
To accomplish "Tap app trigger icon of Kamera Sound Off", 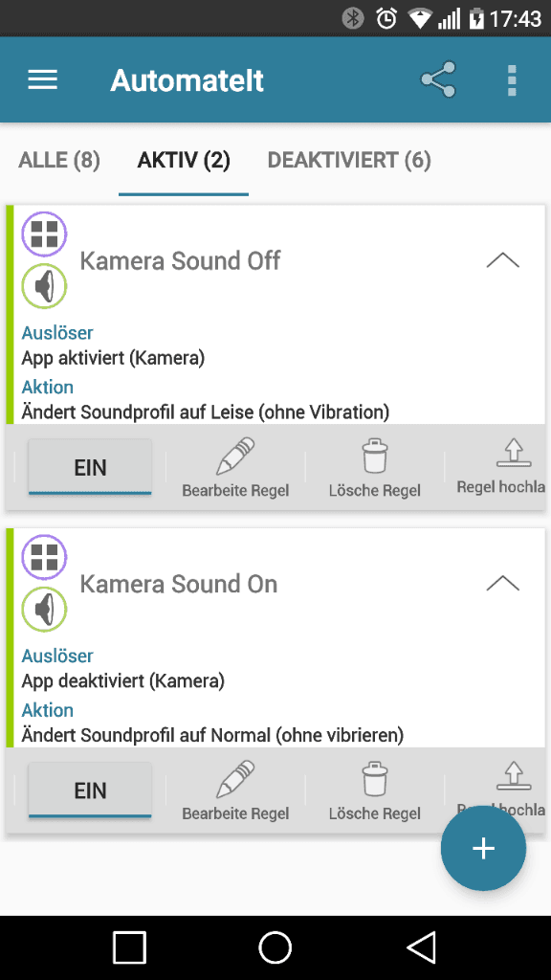I will (44, 234).
